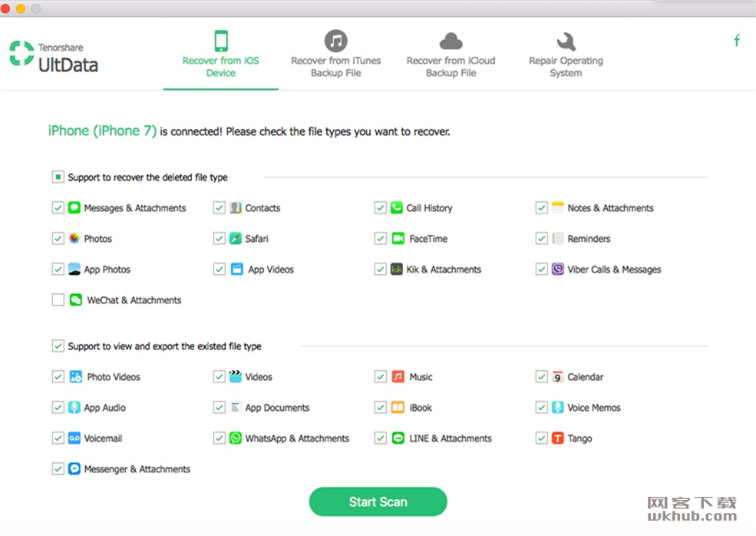This screenshot has height=536, width=756.
Task: Click the Safari compass icon
Action: point(236,239)
